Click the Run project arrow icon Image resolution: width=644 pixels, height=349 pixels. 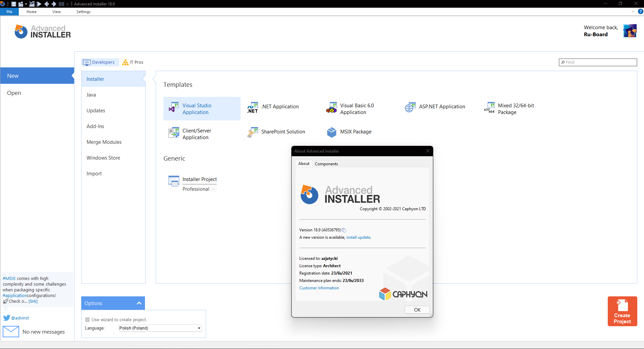[x=39, y=4]
